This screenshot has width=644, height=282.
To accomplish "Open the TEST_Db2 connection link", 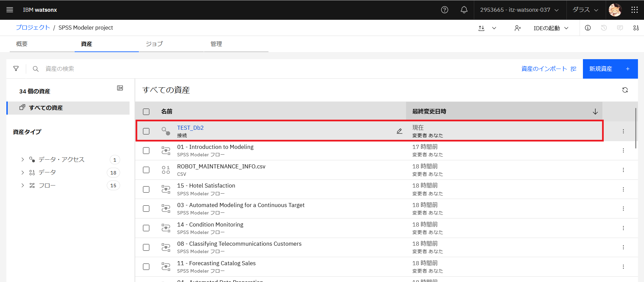I will (190, 128).
